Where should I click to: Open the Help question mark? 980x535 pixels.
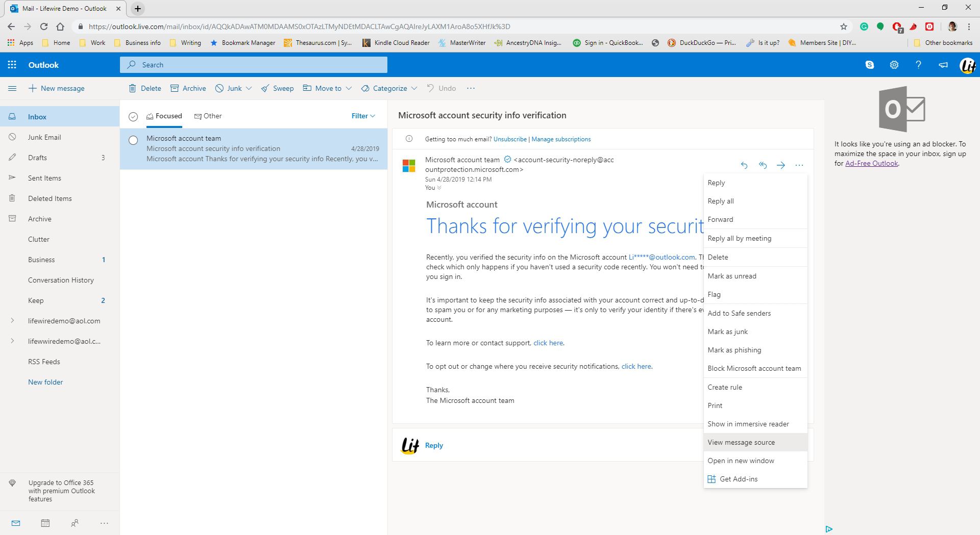coord(918,65)
